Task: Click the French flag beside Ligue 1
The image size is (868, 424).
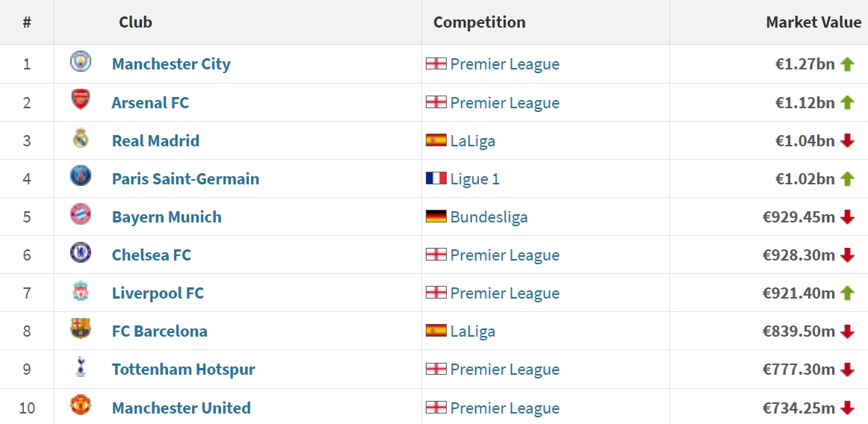Action: (436, 179)
